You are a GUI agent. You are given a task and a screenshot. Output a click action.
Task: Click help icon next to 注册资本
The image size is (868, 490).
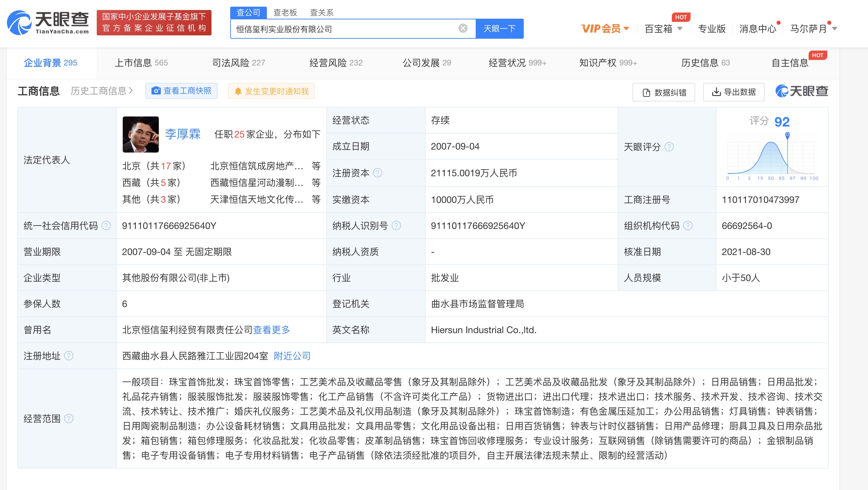(x=378, y=173)
